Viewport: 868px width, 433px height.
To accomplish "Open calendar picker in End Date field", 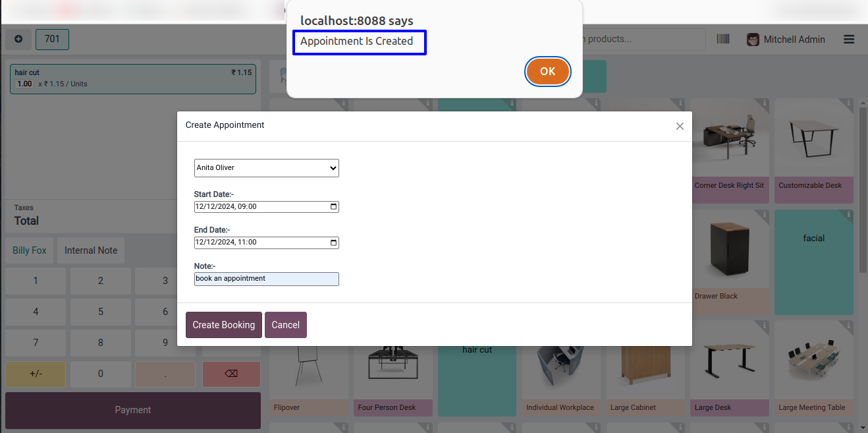I will 334,243.
